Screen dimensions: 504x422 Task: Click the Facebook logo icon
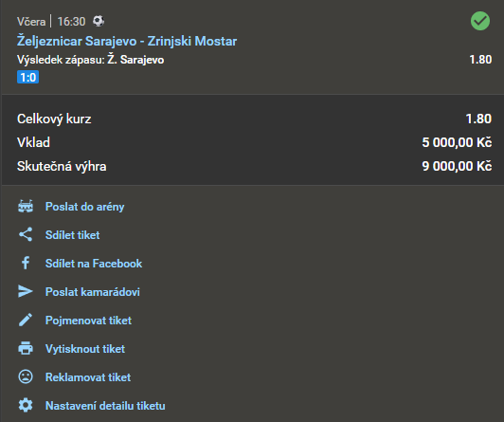pos(26,263)
